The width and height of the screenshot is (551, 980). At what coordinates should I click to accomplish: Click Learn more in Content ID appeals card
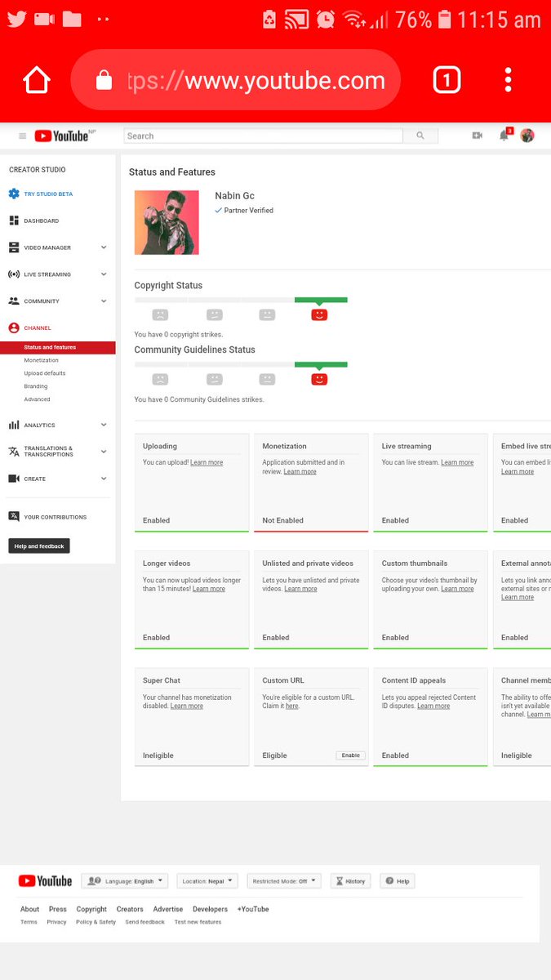coord(433,706)
